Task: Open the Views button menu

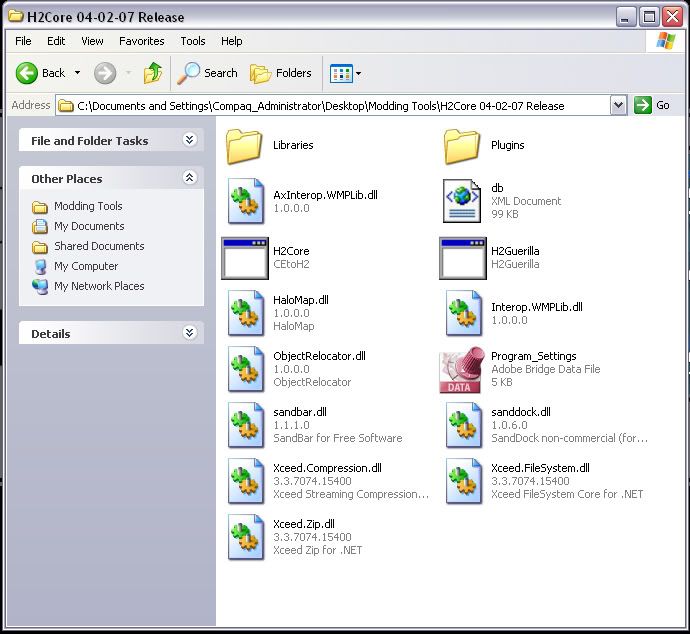Action: (345, 73)
